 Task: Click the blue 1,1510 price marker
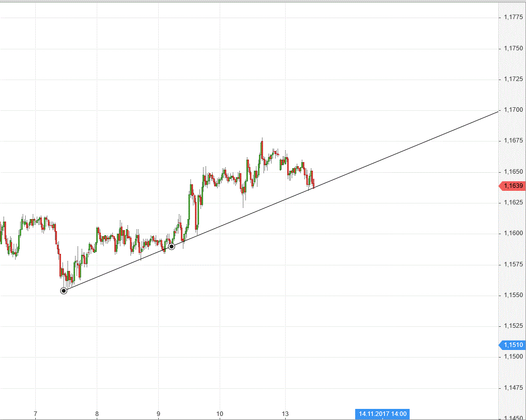[512, 345]
